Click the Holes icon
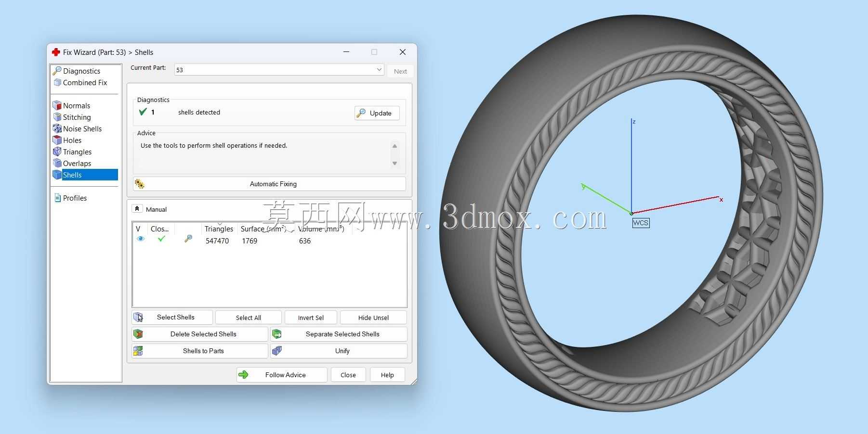The height and width of the screenshot is (434, 868). (57, 140)
